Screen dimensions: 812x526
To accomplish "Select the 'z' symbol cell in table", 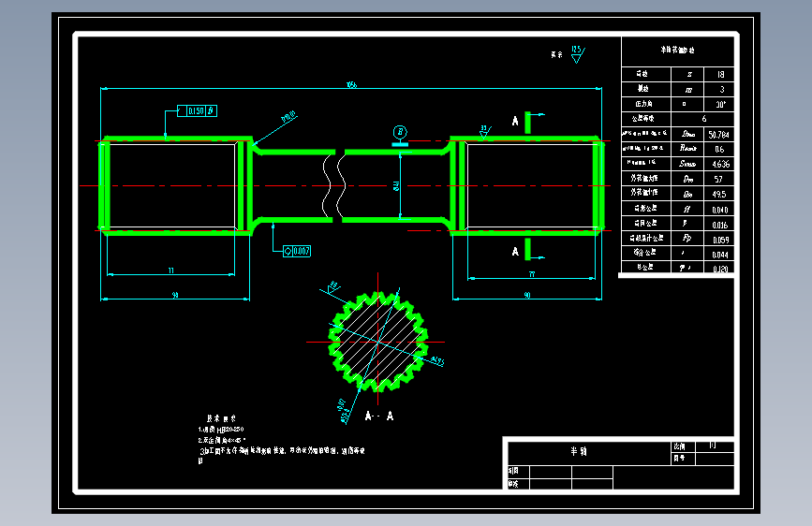I will (687, 75).
